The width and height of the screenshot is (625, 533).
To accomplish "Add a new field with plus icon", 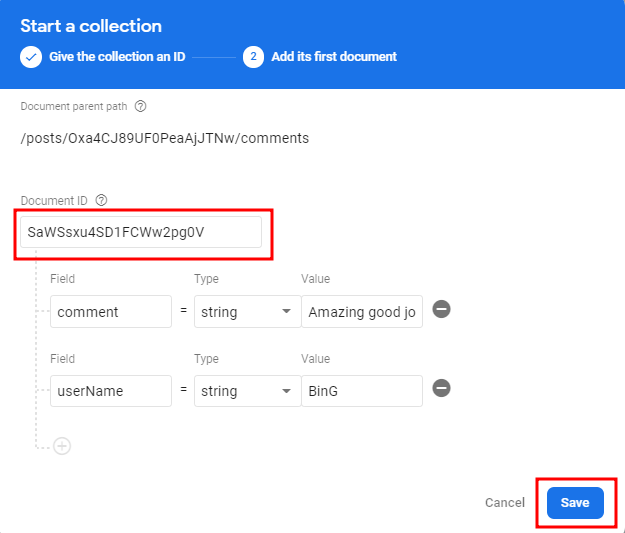I will [62, 446].
